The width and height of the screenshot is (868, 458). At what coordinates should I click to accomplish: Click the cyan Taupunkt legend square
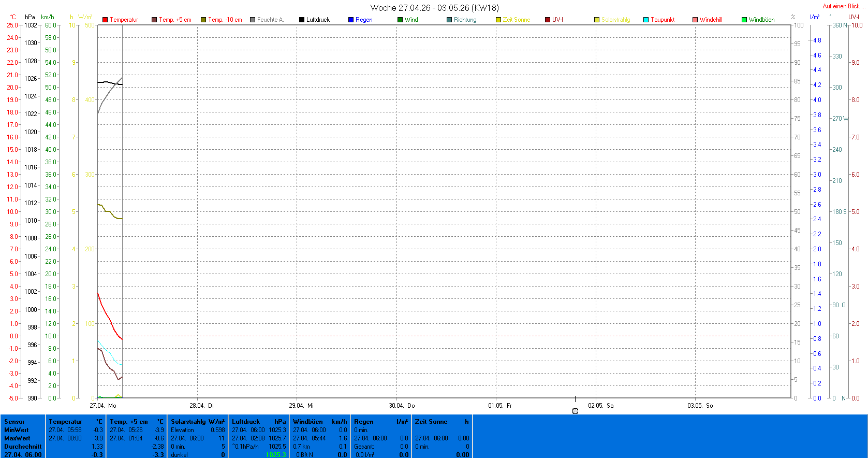point(646,20)
